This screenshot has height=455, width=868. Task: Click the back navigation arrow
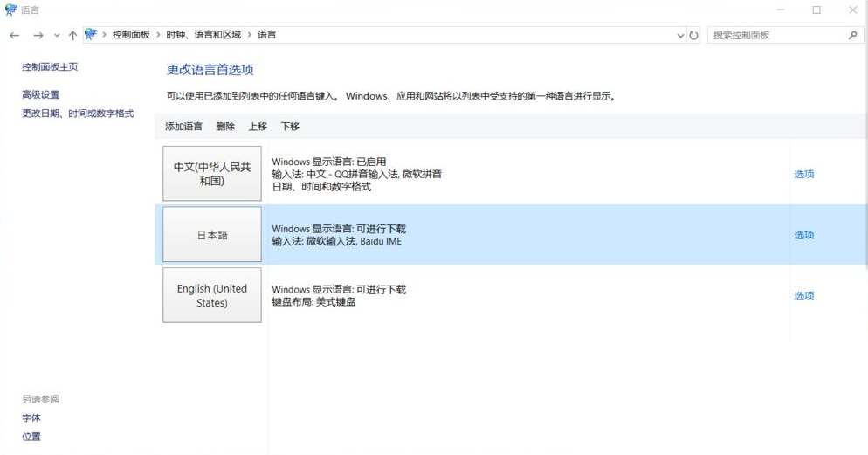pyautogui.click(x=14, y=36)
